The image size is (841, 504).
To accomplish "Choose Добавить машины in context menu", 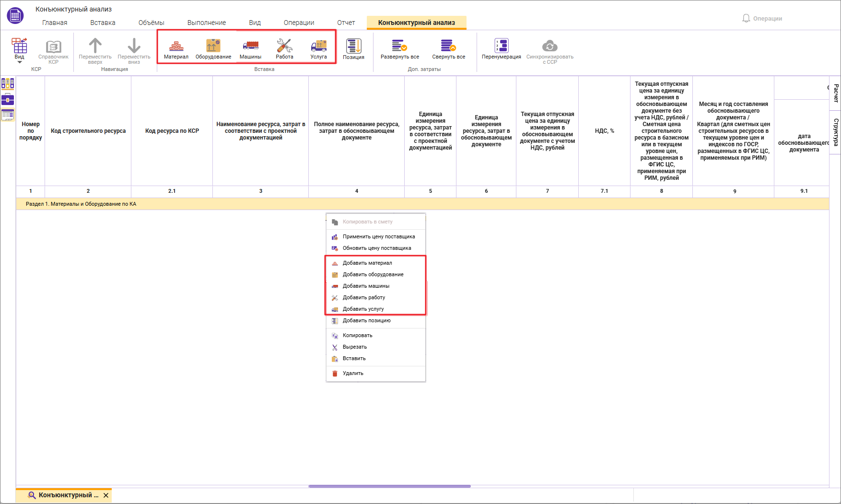I will [376, 286].
